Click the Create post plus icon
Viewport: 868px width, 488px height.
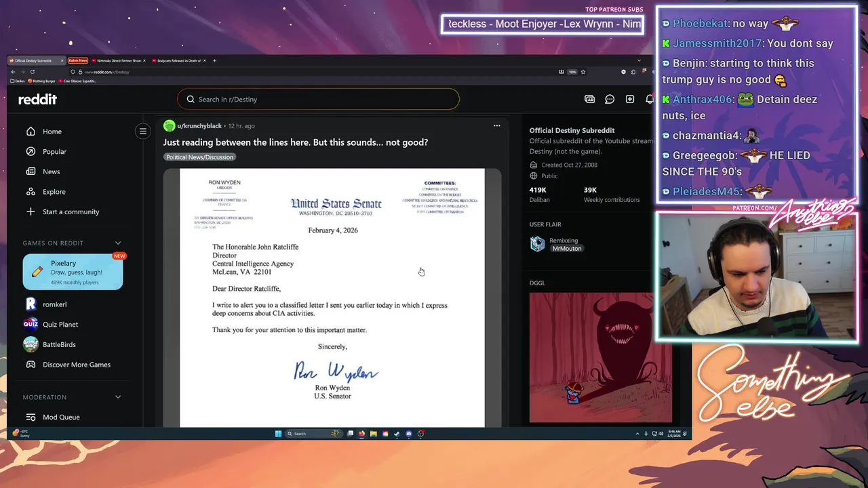[630, 99]
